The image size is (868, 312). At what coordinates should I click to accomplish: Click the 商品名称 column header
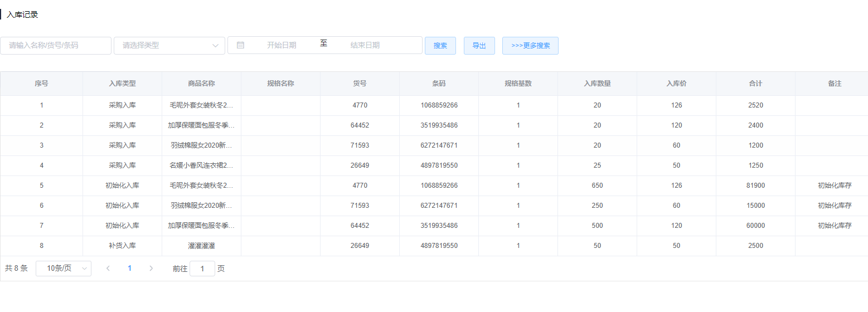tap(202, 84)
